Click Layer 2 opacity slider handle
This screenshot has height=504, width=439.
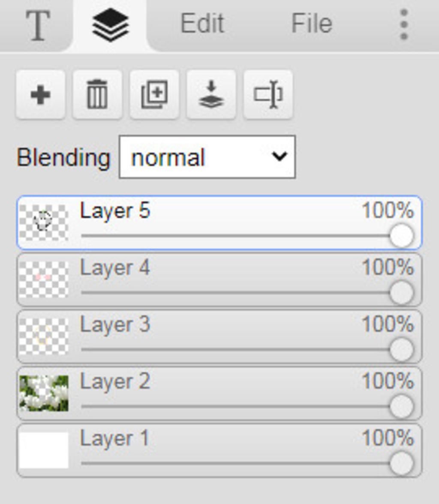pyautogui.click(x=401, y=406)
